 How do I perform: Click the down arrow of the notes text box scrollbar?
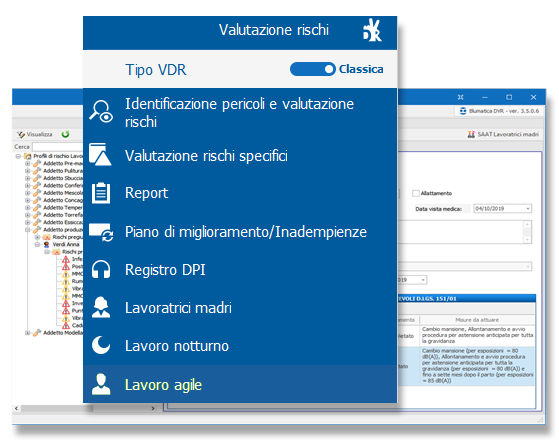pos(527,240)
